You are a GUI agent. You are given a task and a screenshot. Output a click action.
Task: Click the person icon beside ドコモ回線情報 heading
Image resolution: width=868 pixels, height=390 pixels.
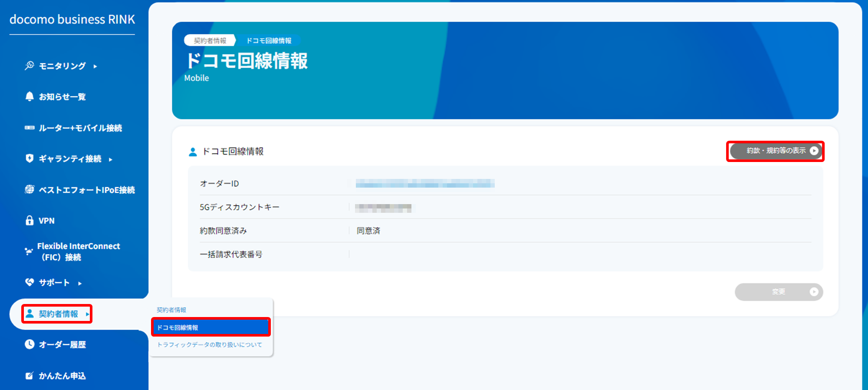click(x=193, y=152)
